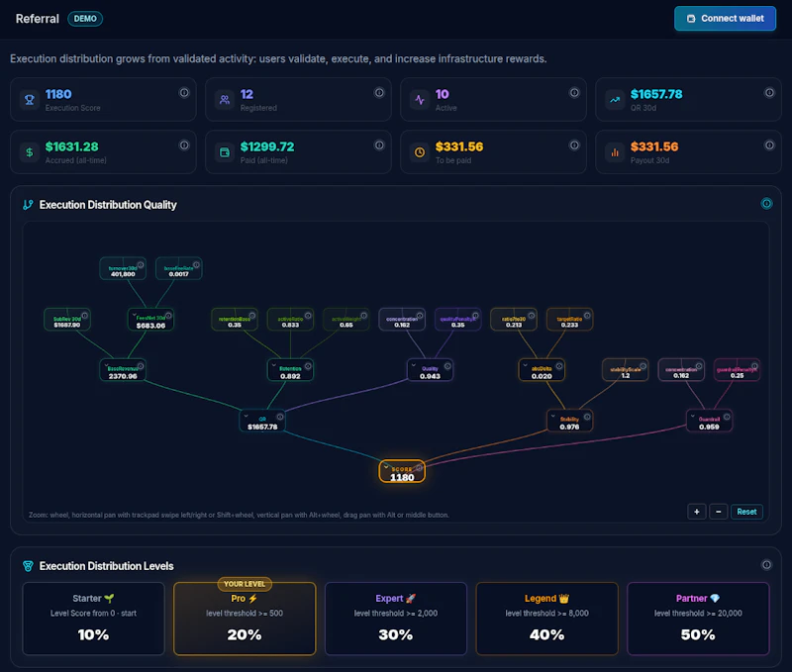Click info icon on targetRatio node
Screen dimensions: 792x672
(x=587, y=316)
